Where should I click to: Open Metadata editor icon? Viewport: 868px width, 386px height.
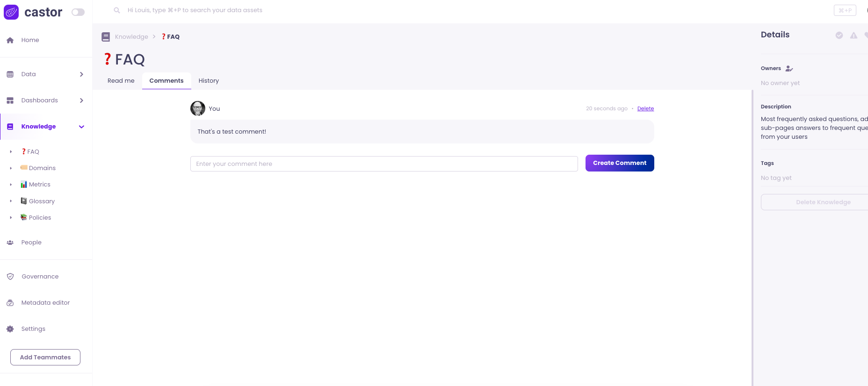point(10,303)
